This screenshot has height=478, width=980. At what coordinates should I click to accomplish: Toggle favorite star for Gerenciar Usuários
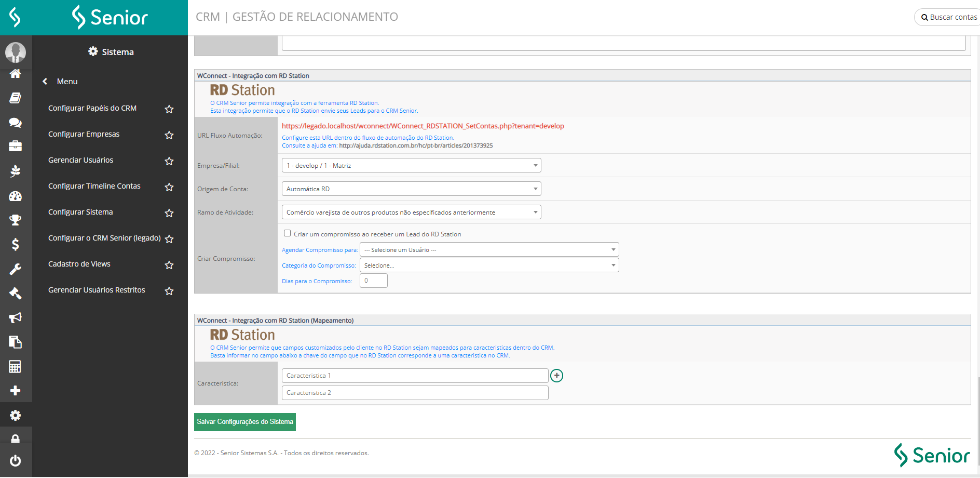pyautogui.click(x=169, y=161)
